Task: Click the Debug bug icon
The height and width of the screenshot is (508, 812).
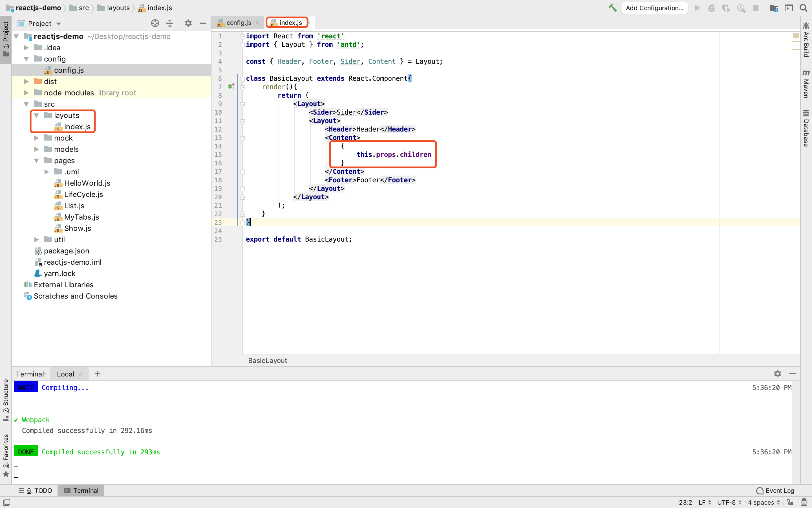Action: [711, 8]
